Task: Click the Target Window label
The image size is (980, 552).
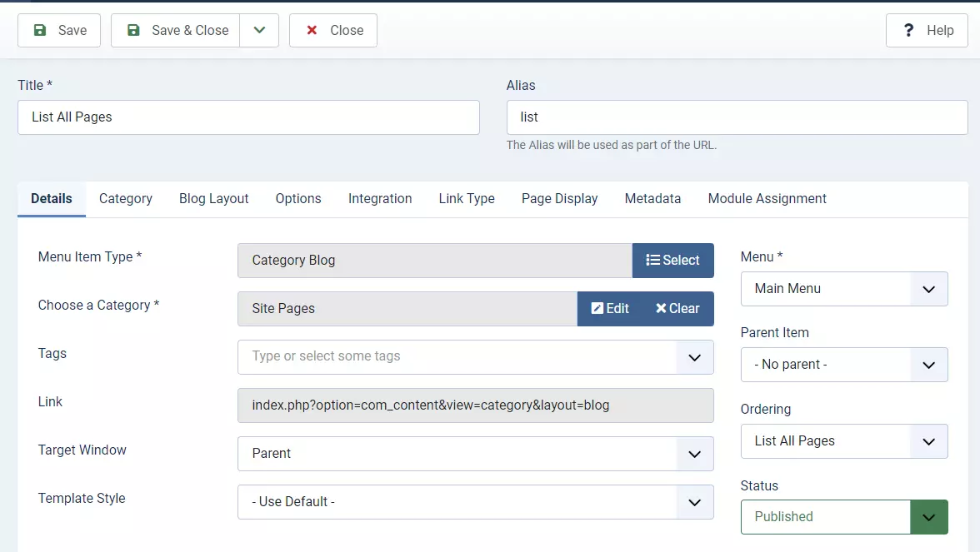Action: pyautogui.click(x=82, y=450)
